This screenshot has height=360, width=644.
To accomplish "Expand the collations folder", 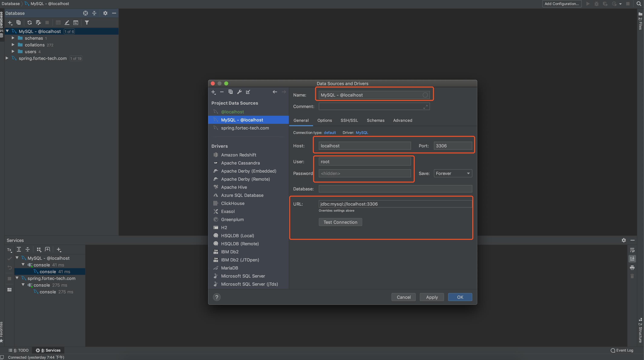I will pos(13,45).
